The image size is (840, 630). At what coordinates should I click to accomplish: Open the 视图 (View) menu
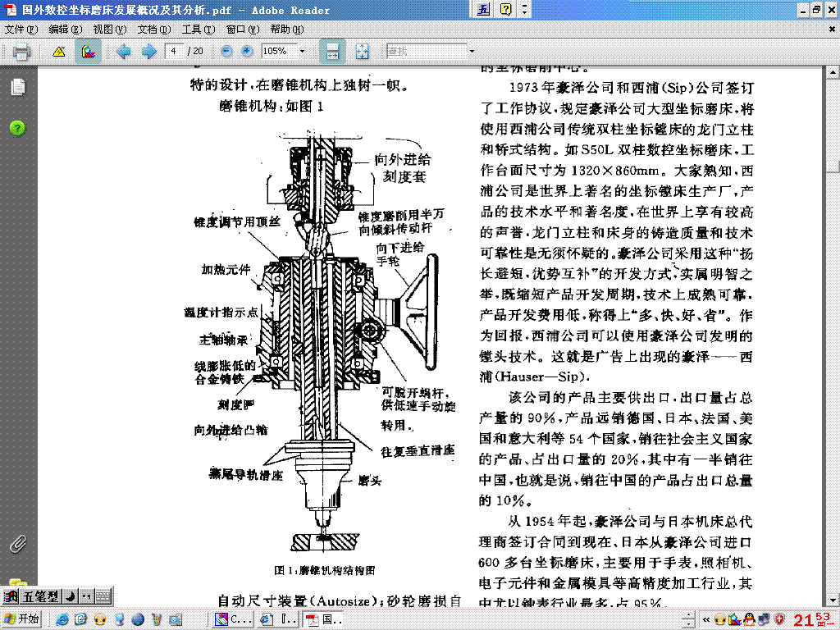pyautogui.click(x=109, y=30)
